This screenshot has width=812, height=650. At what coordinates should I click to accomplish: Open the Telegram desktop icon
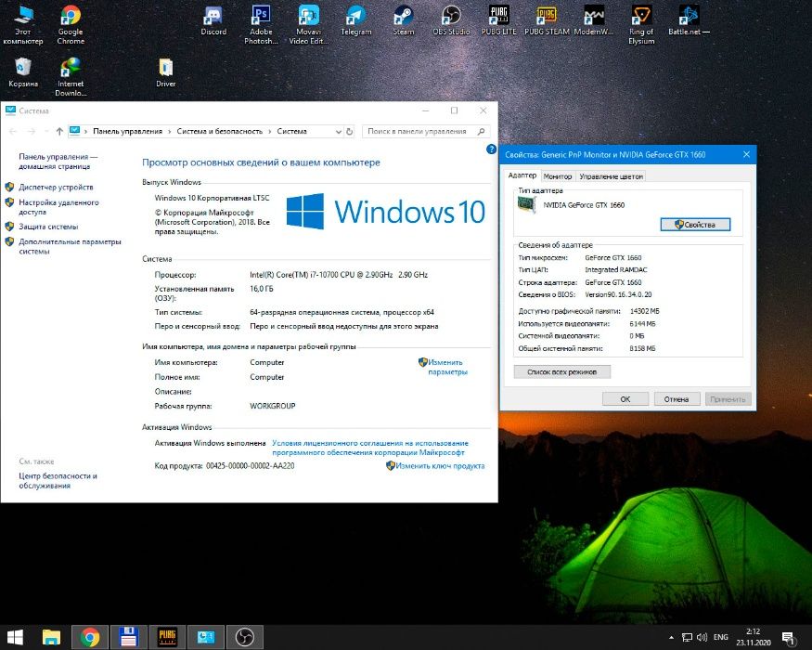click(x=355, y=20)
